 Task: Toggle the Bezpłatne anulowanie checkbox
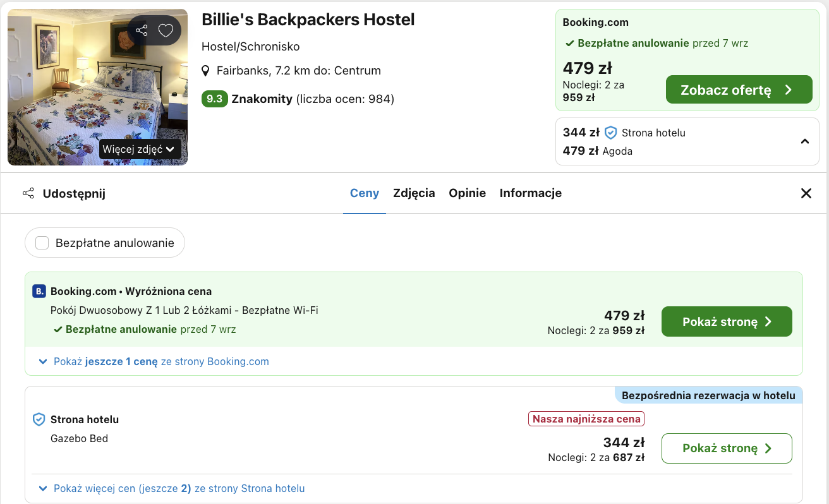42,243
